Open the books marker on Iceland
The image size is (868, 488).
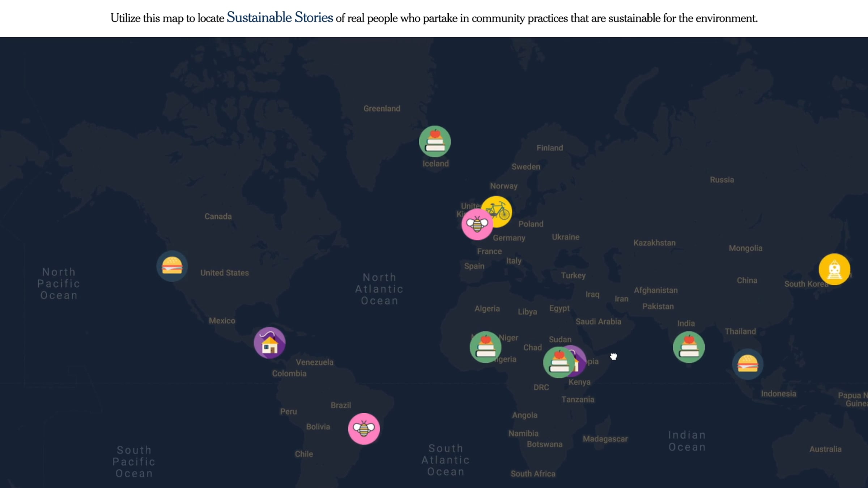(x=435, y=141)
